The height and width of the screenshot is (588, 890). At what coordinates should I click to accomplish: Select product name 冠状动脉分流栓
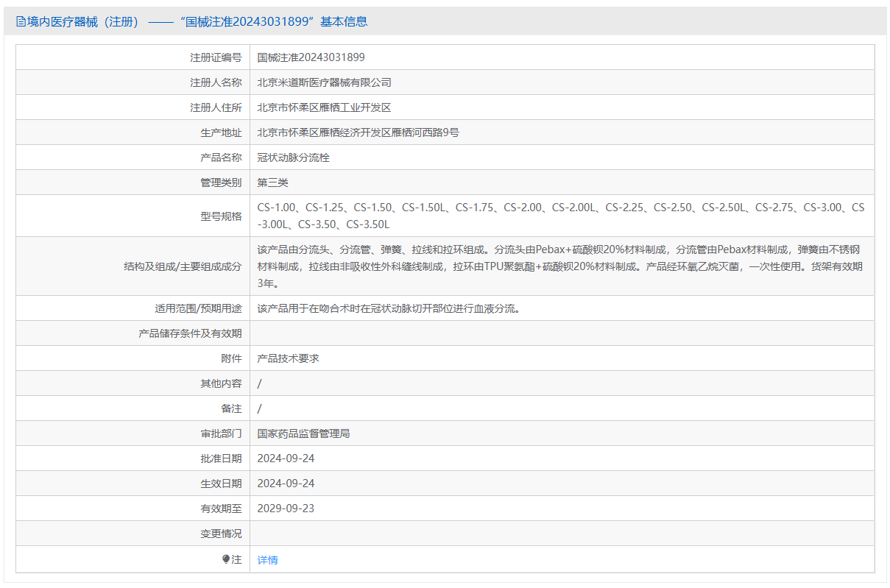coord(293,157)
